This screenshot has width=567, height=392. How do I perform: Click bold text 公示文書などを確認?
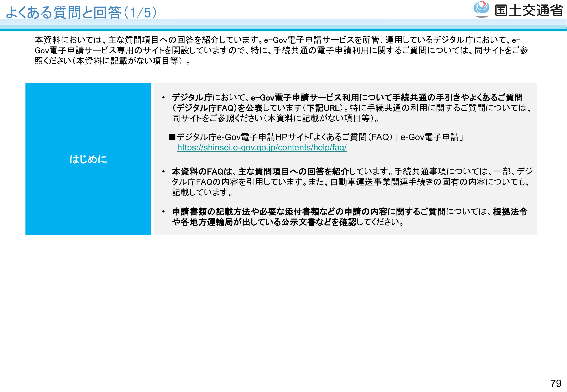click(x=318, y=222)
